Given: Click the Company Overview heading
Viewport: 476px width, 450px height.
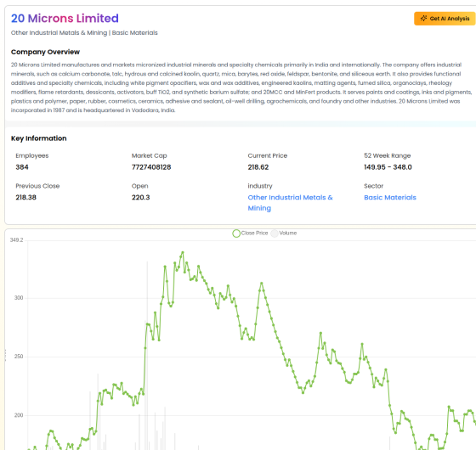Looking at the screenshot, I should pyautogui.click(x=45, y=52).
